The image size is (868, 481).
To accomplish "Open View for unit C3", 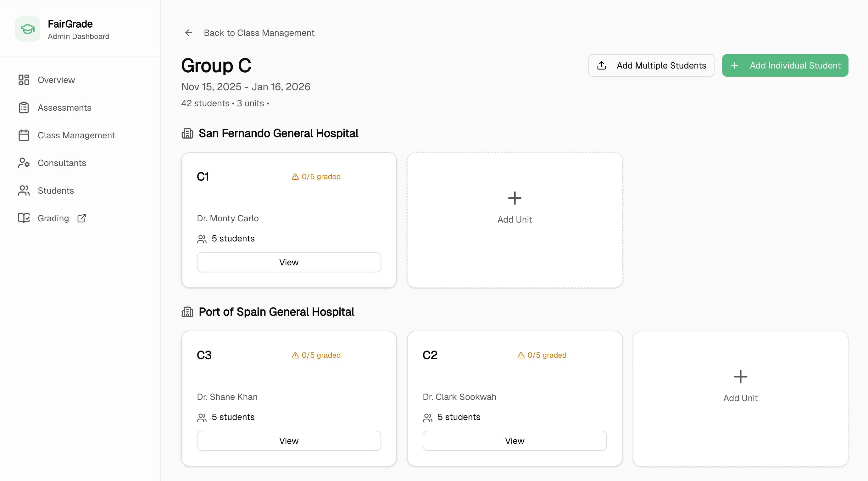I will [289, 440].
